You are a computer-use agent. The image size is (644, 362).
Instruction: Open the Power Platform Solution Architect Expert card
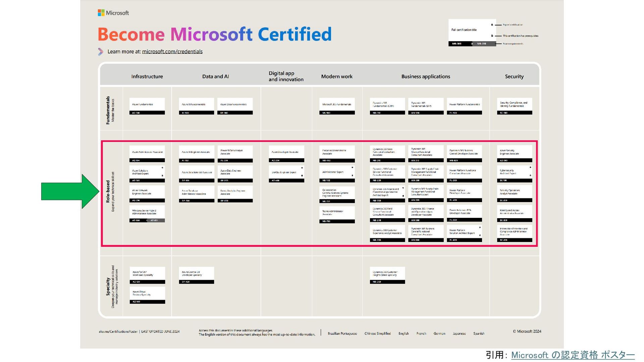(464, 234)
